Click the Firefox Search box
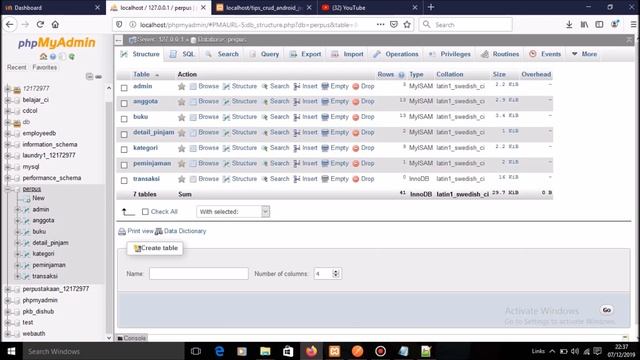 [466, 24]
